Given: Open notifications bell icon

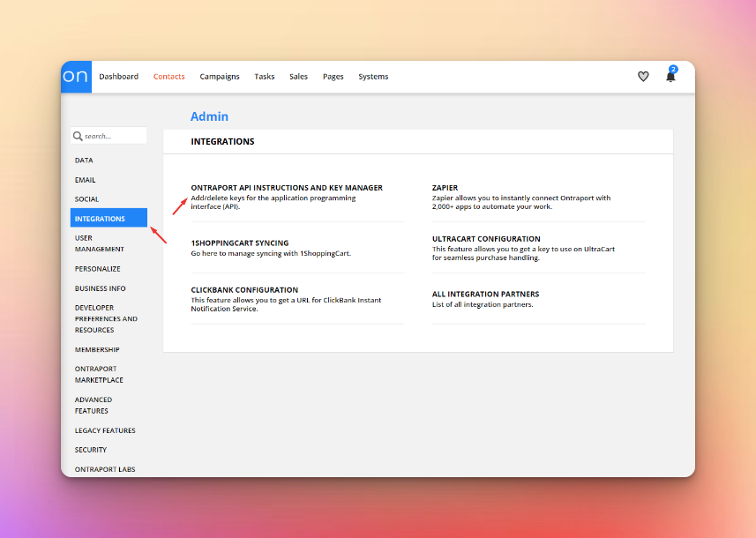Looking at the screenshot, I should (x=670, y=76).
